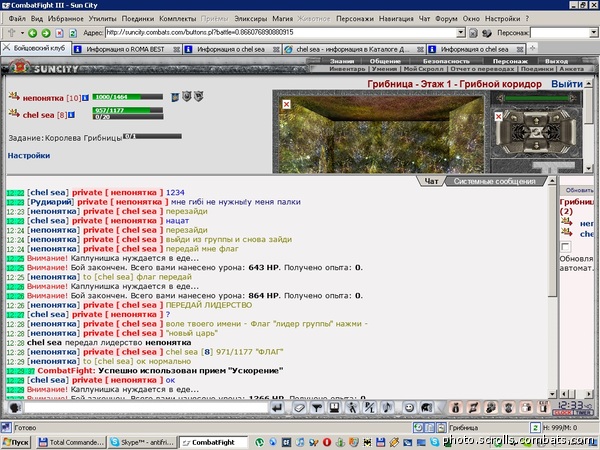Click the round icon left of chat input

(x=15, y=408)
